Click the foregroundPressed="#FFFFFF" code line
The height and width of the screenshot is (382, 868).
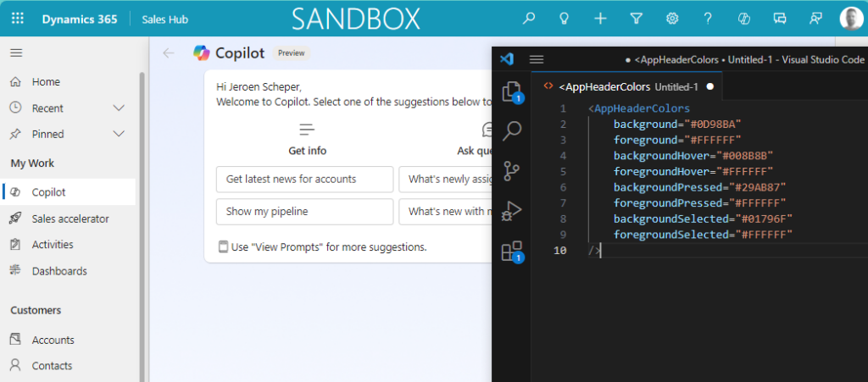[x=699, y=203]
